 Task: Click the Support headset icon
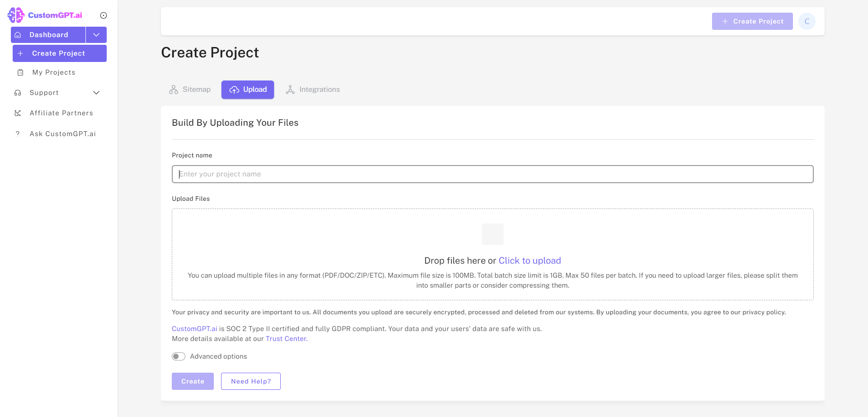(18, 93)
